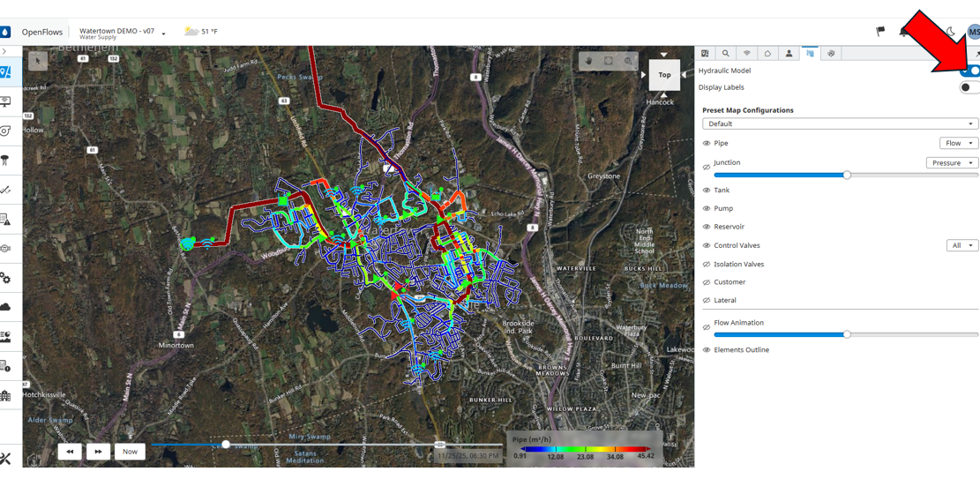Open the cloud sidebar icon

[x=5, y=306]
